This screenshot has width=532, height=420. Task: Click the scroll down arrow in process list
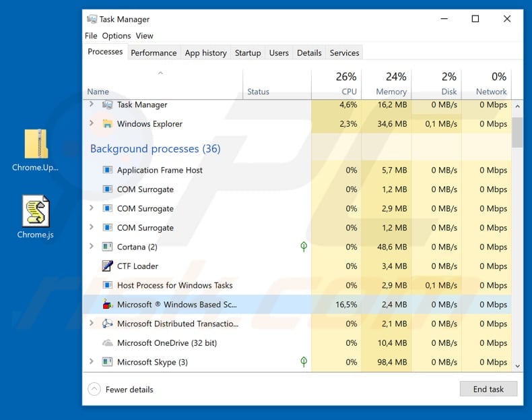coord(517,366)
